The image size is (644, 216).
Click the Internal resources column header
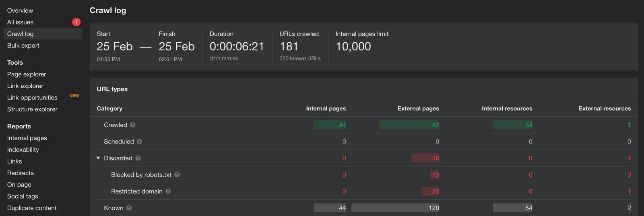pos(507,108)
